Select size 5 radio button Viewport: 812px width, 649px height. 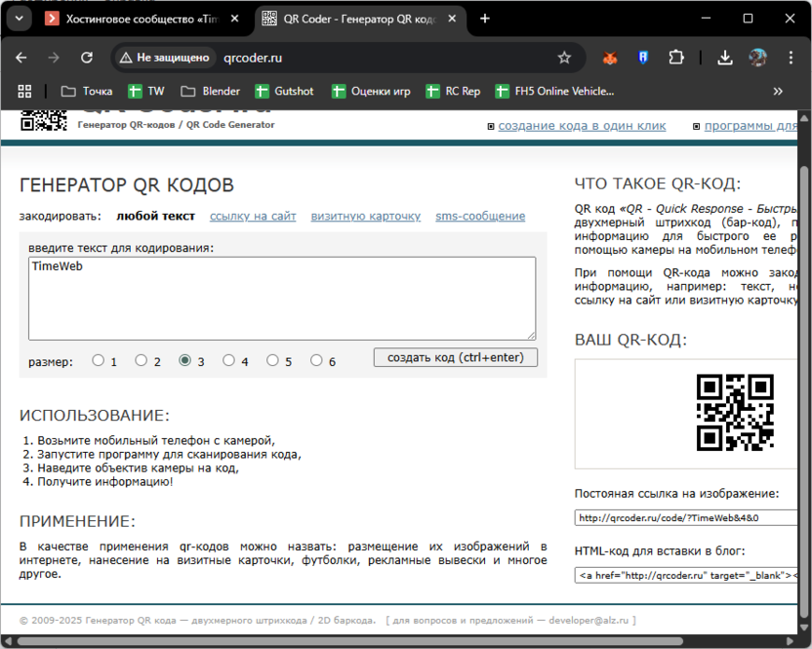[274, 360]
